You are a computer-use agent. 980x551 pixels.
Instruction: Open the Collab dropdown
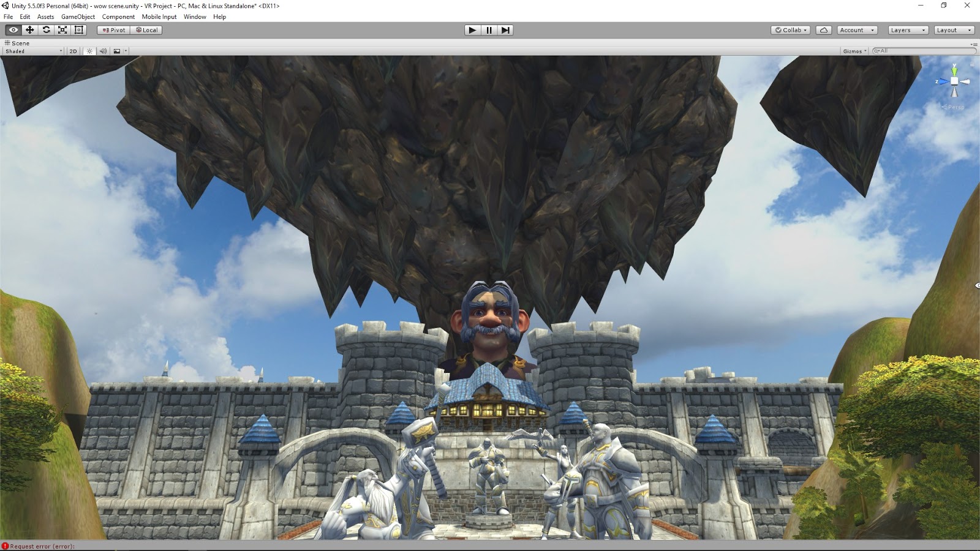(x=791, y=30)
